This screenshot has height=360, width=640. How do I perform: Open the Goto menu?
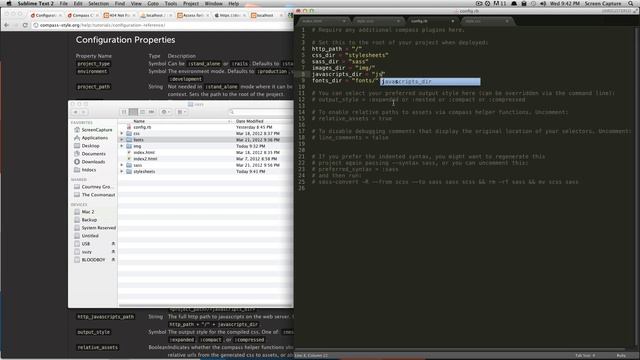click(153, 3)
